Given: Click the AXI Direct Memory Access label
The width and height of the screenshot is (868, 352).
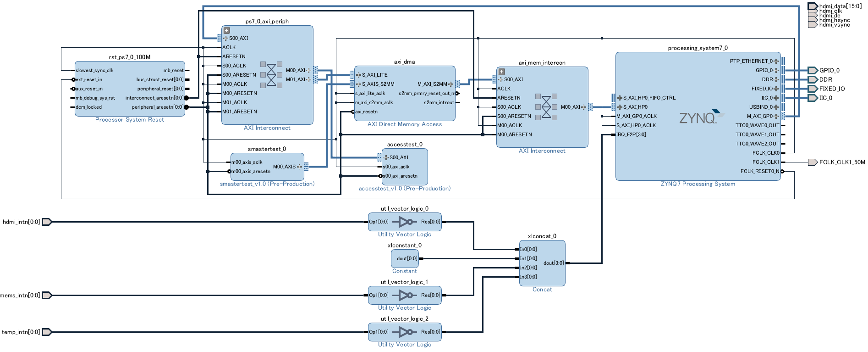Looking at the screenshot, I should 405,124.
